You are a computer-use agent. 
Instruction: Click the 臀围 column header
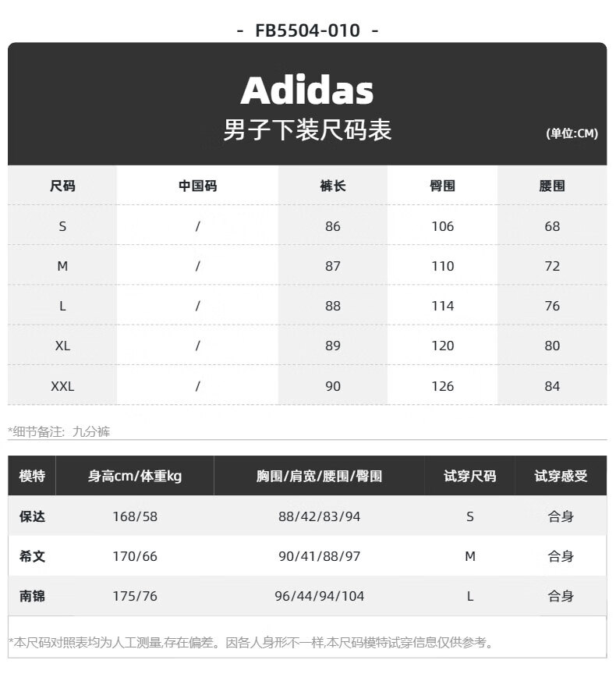[442, 186]
